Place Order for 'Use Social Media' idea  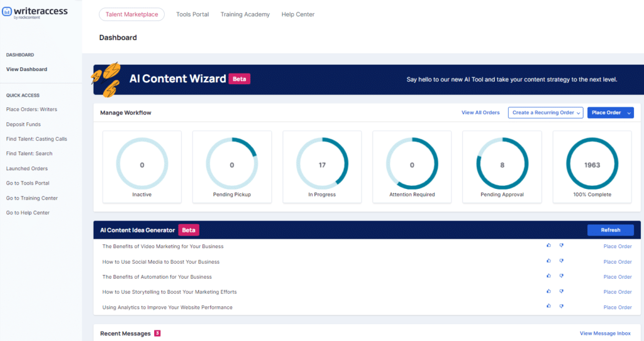point(618,262)
